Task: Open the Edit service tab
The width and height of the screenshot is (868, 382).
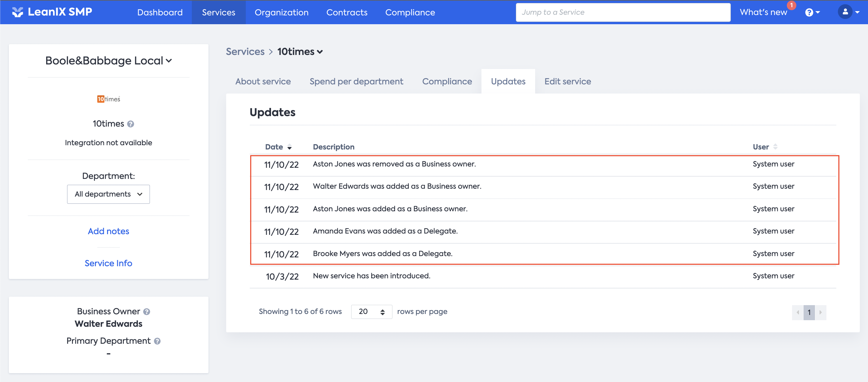Action: click(568, 81)
